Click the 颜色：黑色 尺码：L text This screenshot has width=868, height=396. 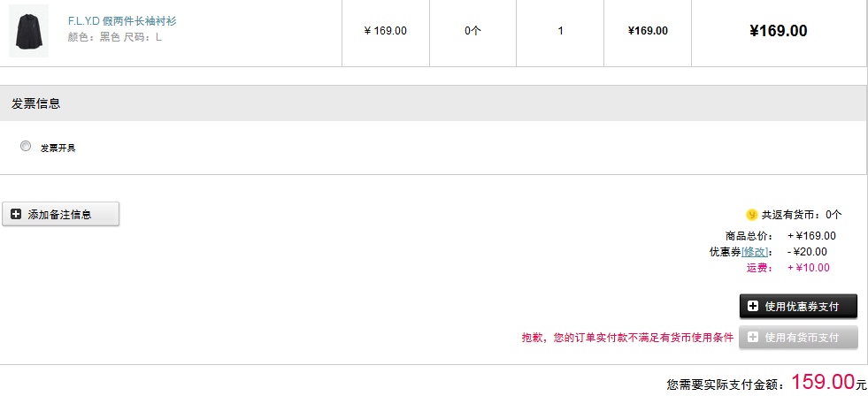[x=115, y=38]
